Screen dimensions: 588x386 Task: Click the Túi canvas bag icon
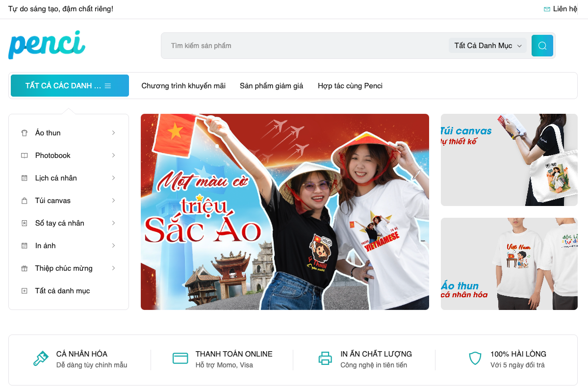25,201
